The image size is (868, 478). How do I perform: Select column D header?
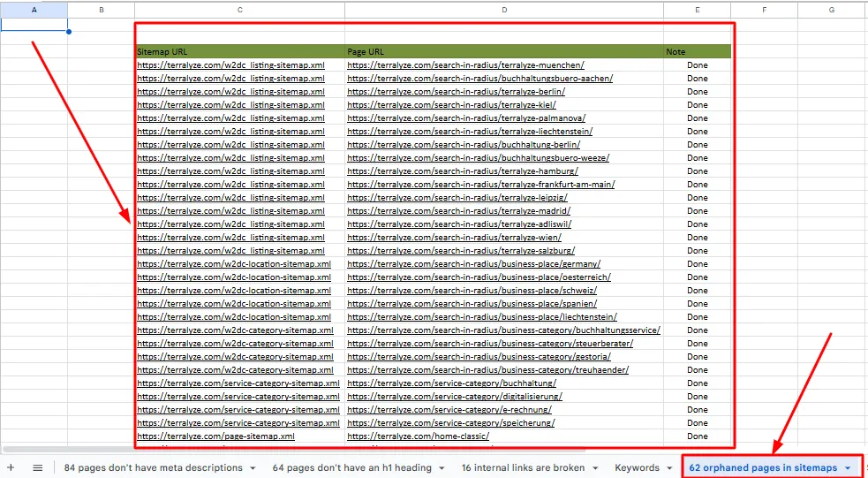tap(504, 10)
